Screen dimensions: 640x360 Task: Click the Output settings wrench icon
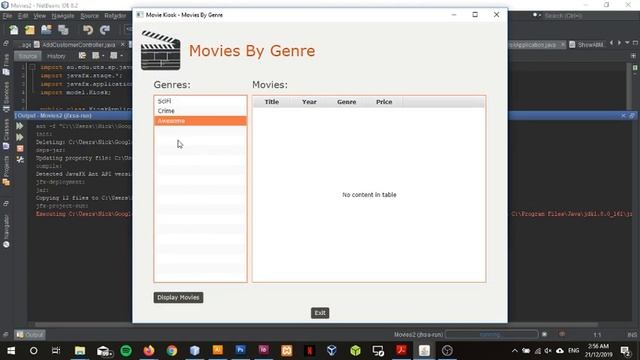20,160
